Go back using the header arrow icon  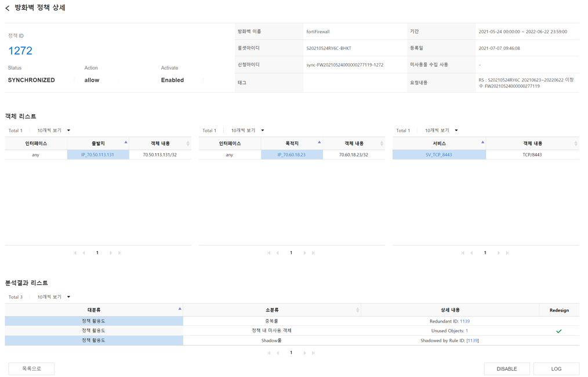[x=7, y=8]
